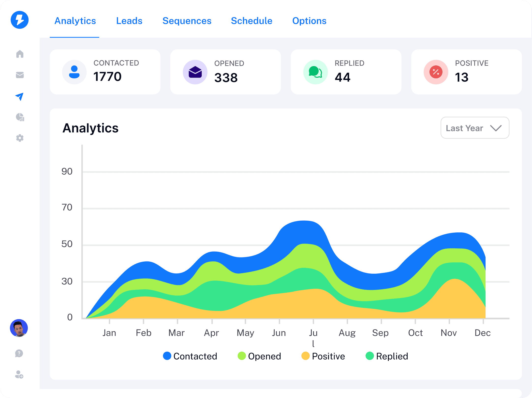
Task: Open Settings via the gear icon
Action: 20,138
